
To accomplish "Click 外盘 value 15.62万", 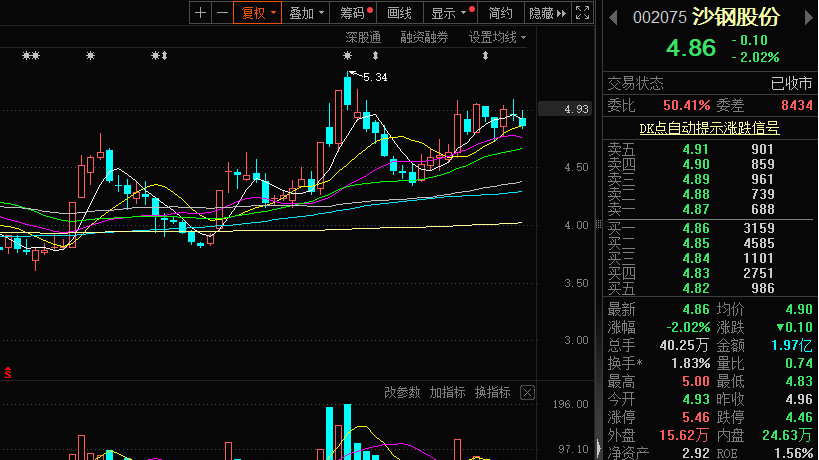I will pos(684,435).
